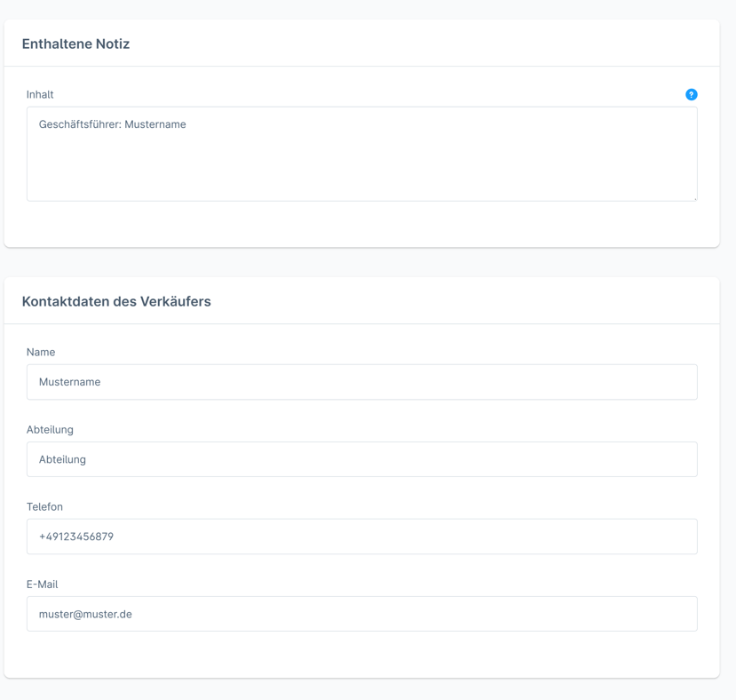Click the "Enthaltene Notiz" section heading
Image resolution: width=736 pixels, height=700 pixels.
click(75, 44)
